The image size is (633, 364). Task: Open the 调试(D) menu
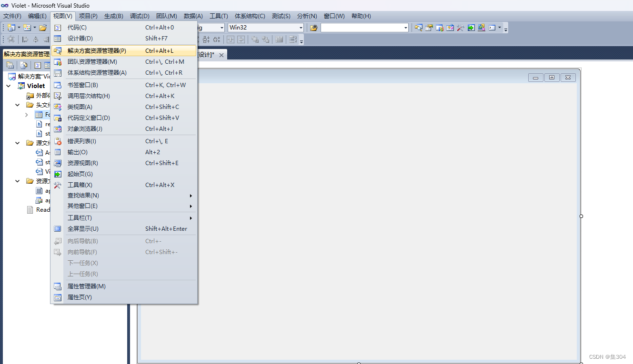[x=140, y=16]
